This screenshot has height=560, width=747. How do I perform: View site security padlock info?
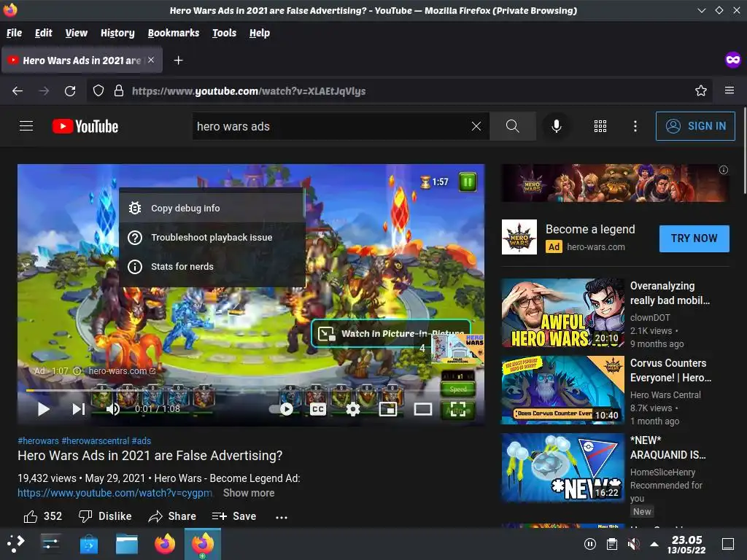(119, 91)
